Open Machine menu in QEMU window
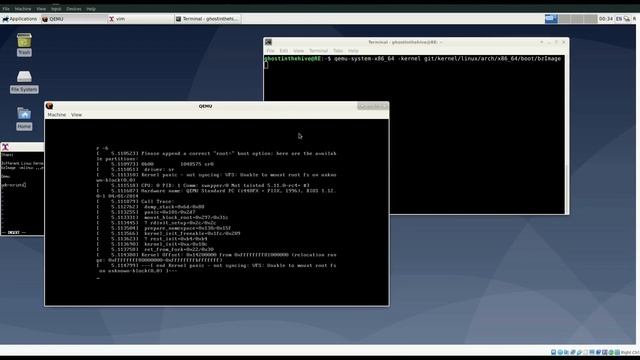This screenshot has width=640, height=360. point(57,115)
